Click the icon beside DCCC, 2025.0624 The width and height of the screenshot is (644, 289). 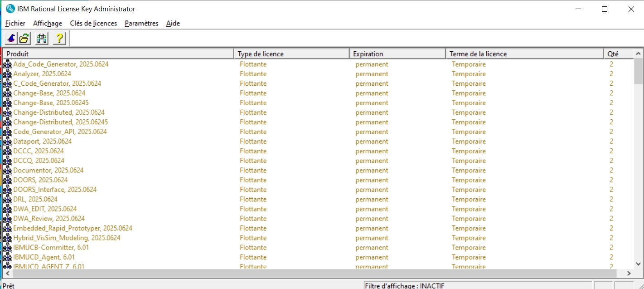7,151
